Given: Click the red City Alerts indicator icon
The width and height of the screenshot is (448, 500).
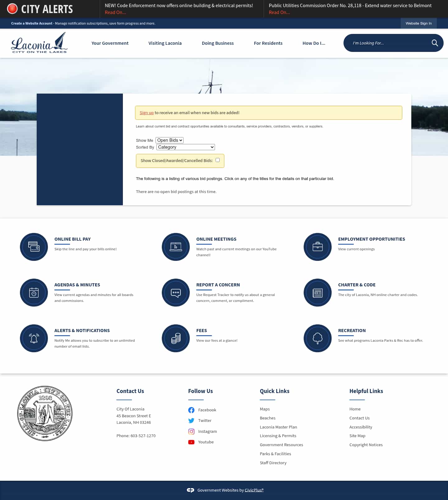Looking at the screenshot, I should click(12, 9).
